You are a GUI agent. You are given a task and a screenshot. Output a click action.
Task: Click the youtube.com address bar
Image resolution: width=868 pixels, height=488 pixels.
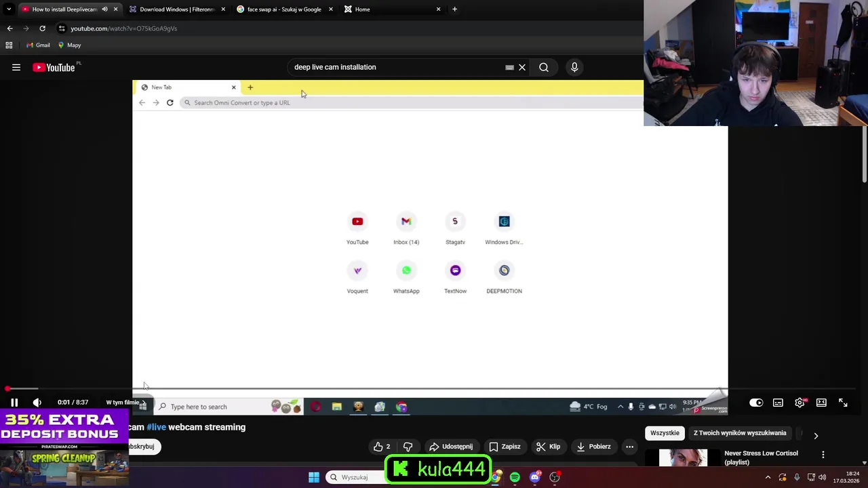click(x=346, y=28)
